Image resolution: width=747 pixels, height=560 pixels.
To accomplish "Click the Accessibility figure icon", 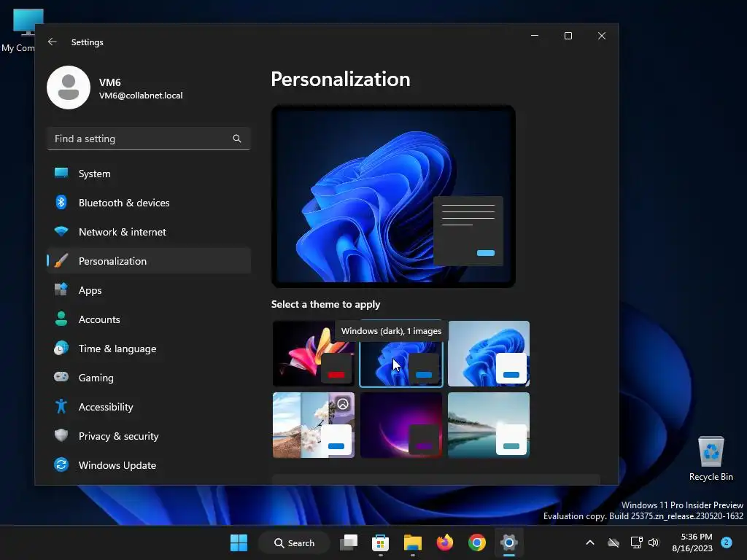I will point(61,406).
